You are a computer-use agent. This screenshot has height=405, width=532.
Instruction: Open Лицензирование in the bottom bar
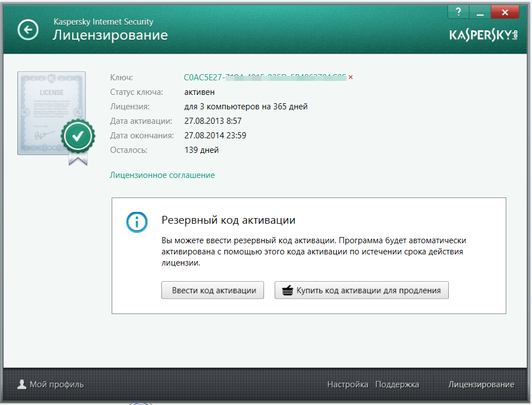tap(481, 384)
